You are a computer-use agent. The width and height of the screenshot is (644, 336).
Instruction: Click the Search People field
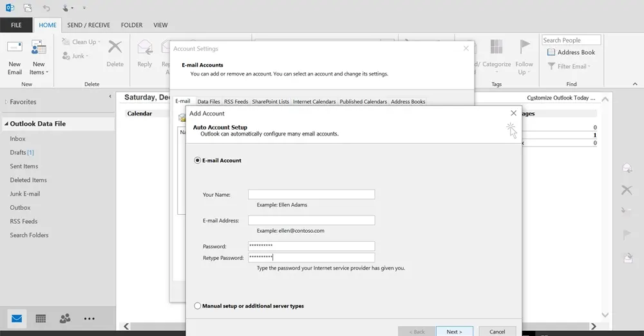571,40
